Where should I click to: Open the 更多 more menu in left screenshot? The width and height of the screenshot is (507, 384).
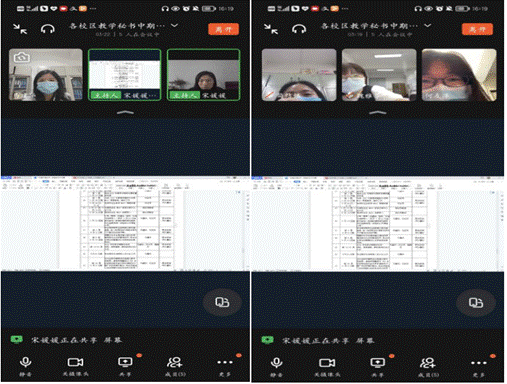225,366
